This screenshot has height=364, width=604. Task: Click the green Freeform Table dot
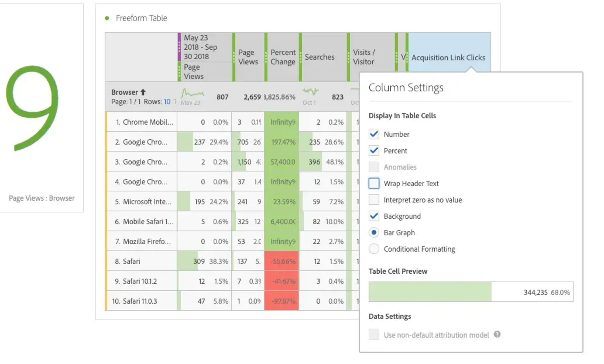tap(107, 18)
